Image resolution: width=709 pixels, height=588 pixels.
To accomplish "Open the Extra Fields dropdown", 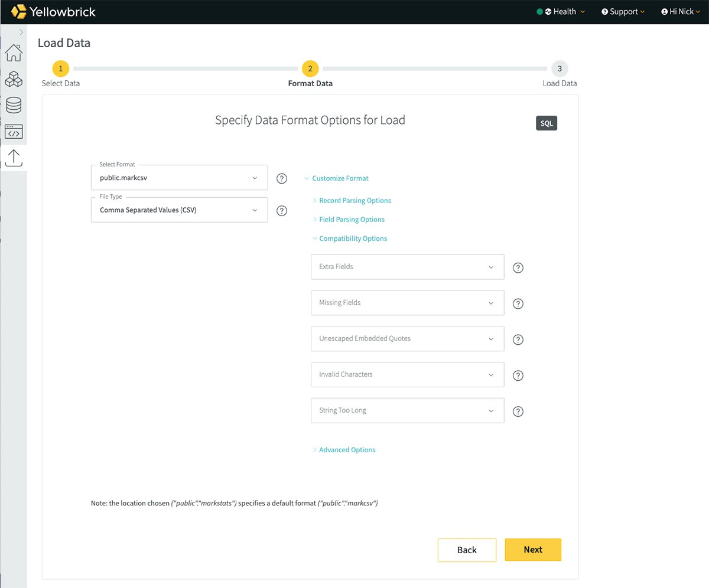I will [x=407, y=267].
